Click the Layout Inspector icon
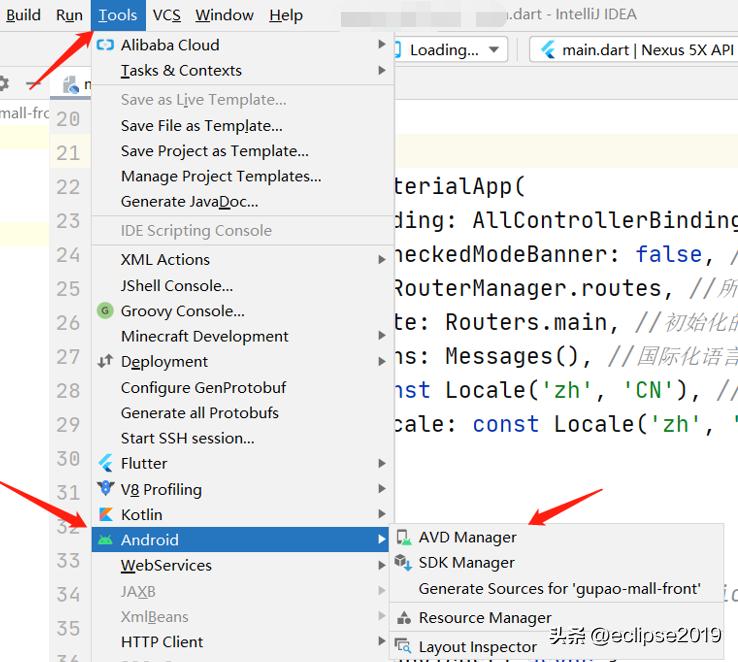Viewport: 738px width, 662px height. [x=403, y=646]
